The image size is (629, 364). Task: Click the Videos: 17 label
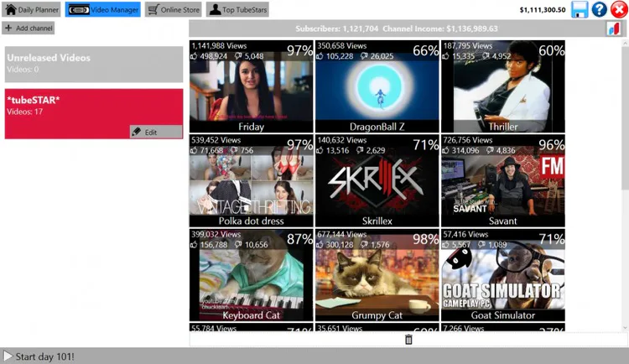pyautogui.click(x=24, y=112)
